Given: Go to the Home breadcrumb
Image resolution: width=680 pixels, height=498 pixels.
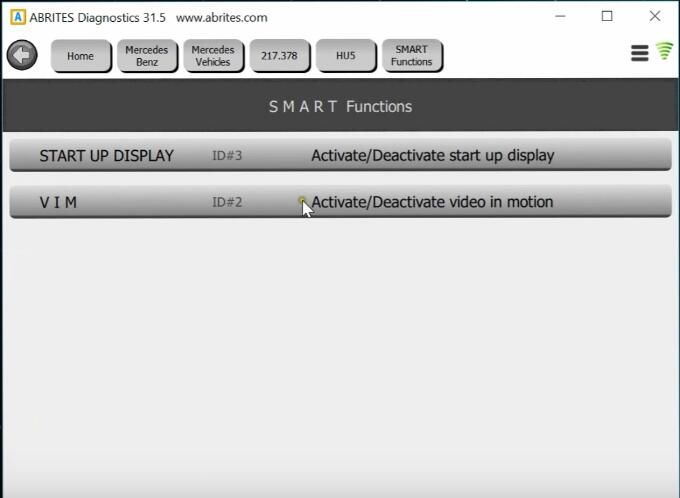Looking at the screenshot, I should click(81, 56).
